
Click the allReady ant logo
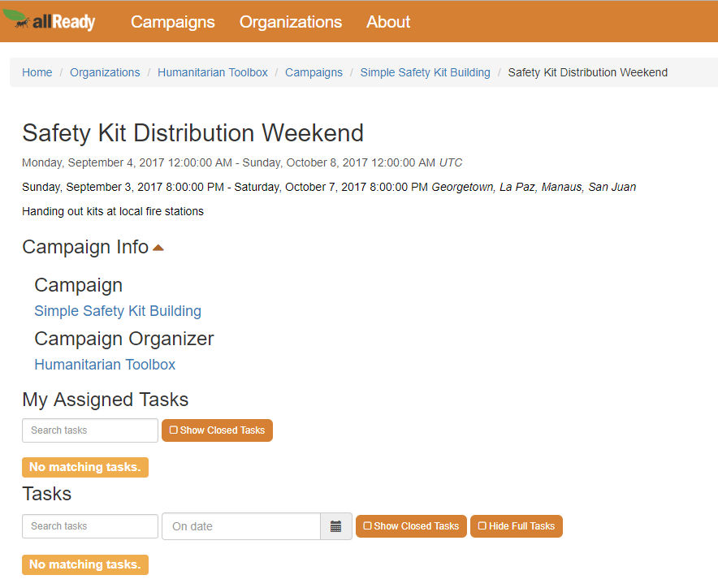click(x=49, y=20)
